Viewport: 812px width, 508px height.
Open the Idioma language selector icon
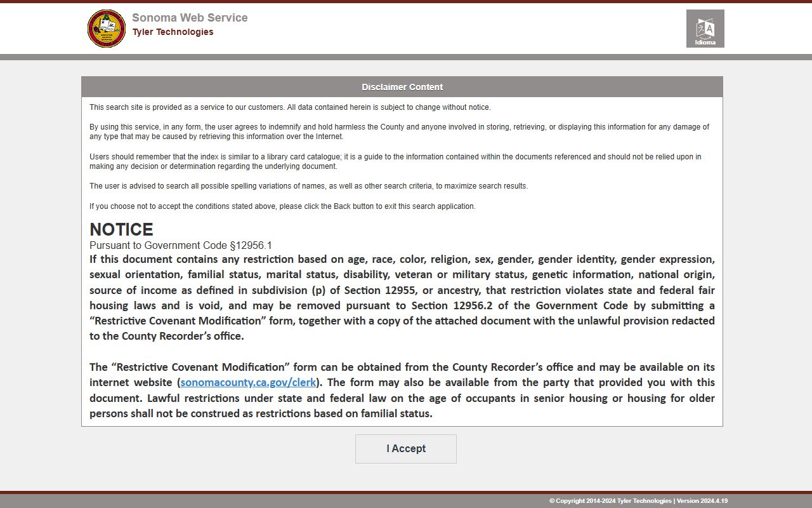(x=705, y=29)
